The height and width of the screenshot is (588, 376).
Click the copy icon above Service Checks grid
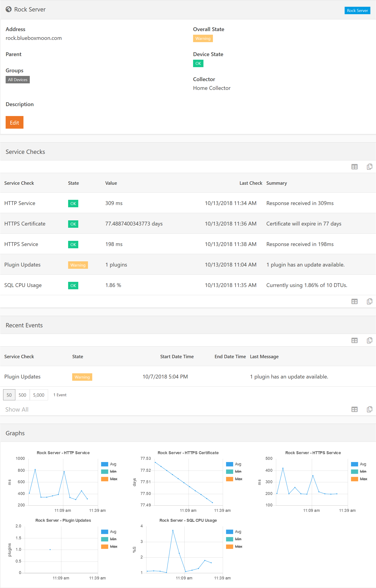point(369,166)
